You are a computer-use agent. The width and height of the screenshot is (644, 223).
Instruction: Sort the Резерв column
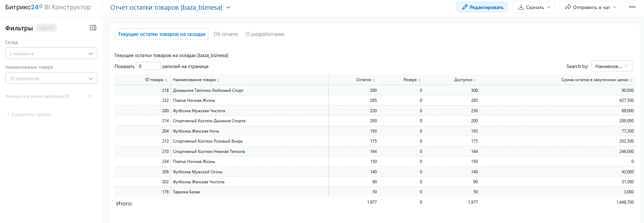419,80
